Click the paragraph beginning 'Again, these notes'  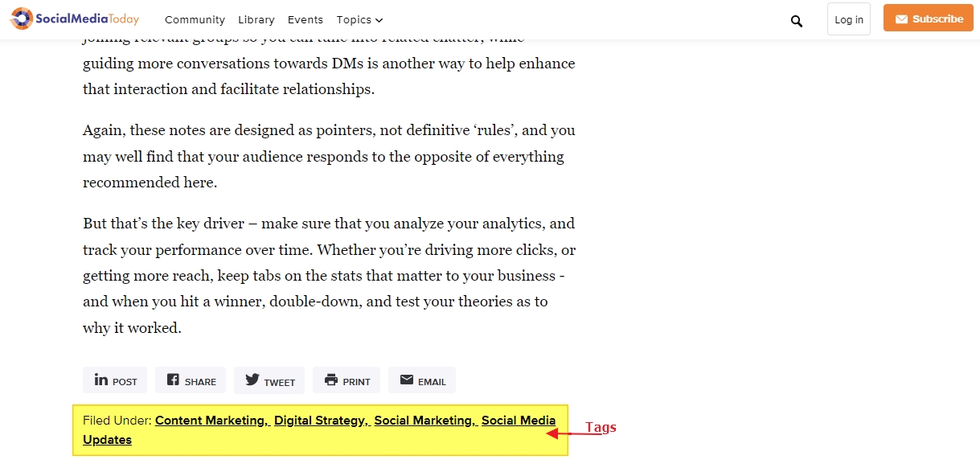coord(328,156)
